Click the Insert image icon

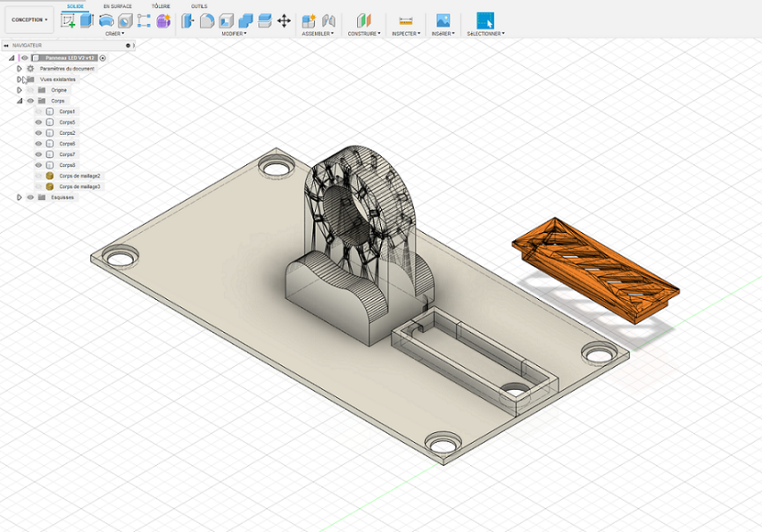point(443,20)
